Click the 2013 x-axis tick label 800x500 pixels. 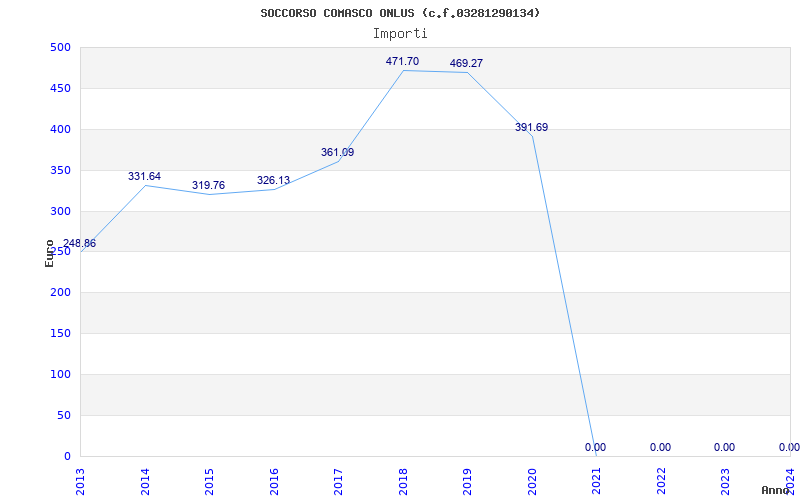click(x=80, y=481)
